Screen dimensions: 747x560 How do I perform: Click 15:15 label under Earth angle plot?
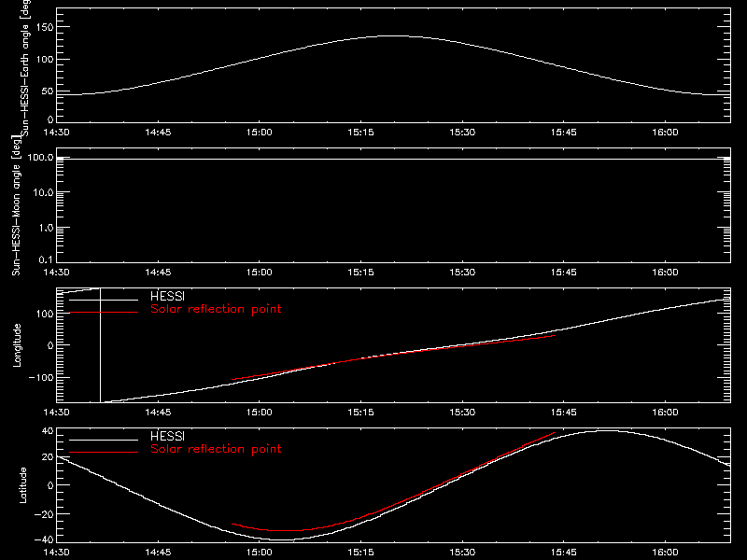point(360,133)
